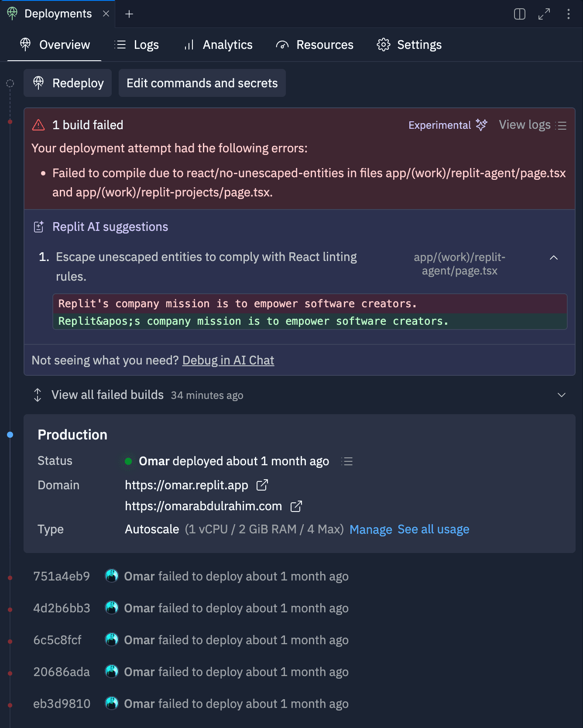Click the build failed warning triangle icon

pos(38,125)
